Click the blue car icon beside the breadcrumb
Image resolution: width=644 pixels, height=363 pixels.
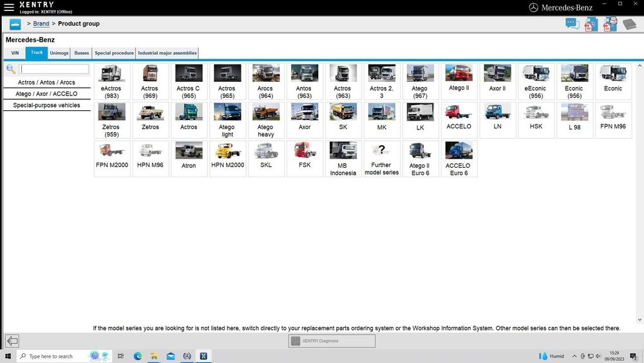tap(15, 24)
